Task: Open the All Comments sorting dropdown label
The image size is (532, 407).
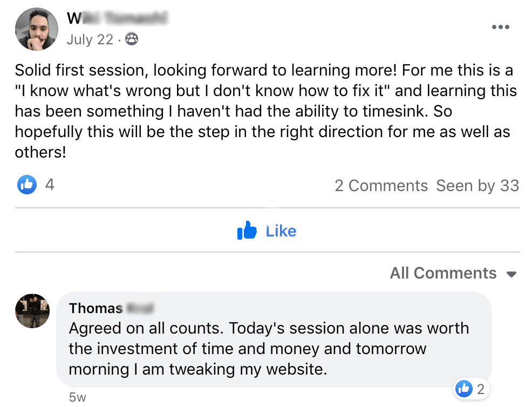Action: pos(443,273)
